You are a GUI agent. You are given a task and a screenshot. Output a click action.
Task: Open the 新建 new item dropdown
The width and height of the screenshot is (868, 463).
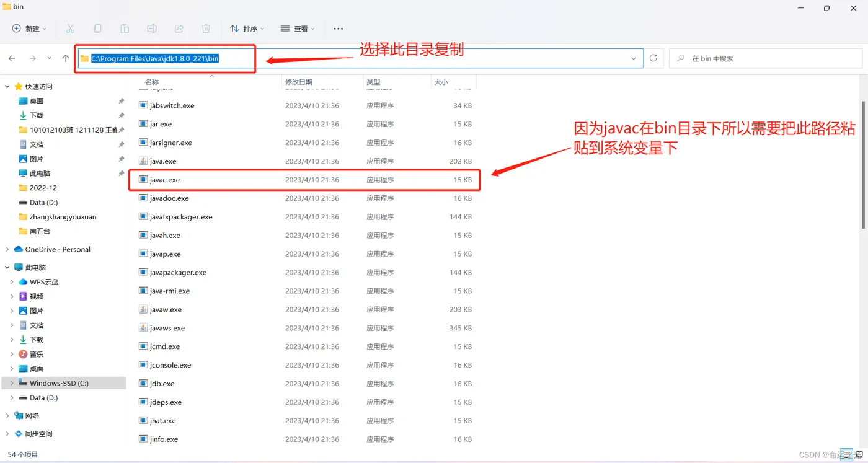pos(29,29)
